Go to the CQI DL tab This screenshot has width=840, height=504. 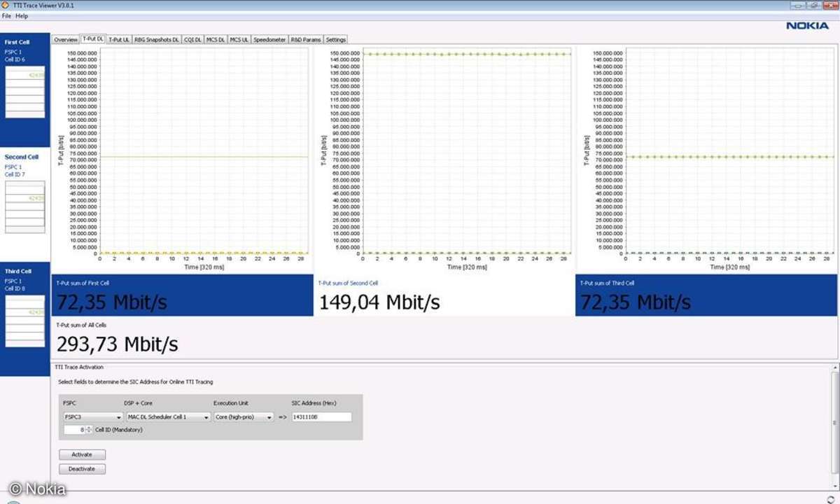pyautogui.click(x=192, y=40)
